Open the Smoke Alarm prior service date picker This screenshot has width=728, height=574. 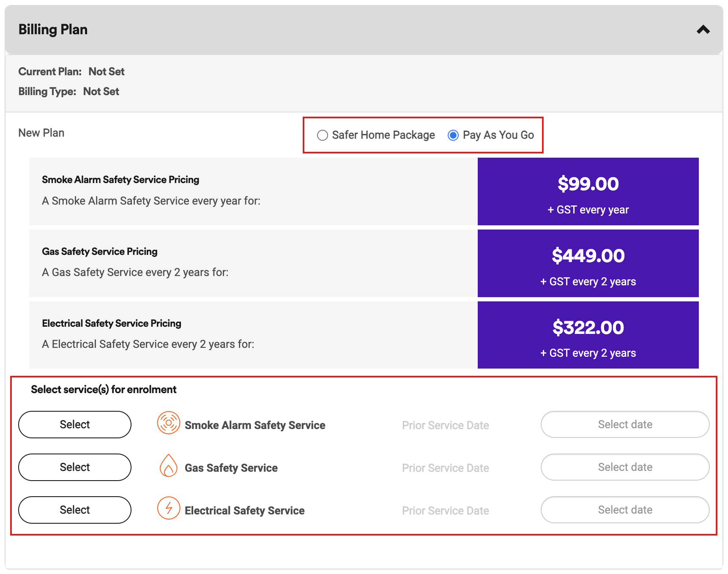tap(624, 424)
